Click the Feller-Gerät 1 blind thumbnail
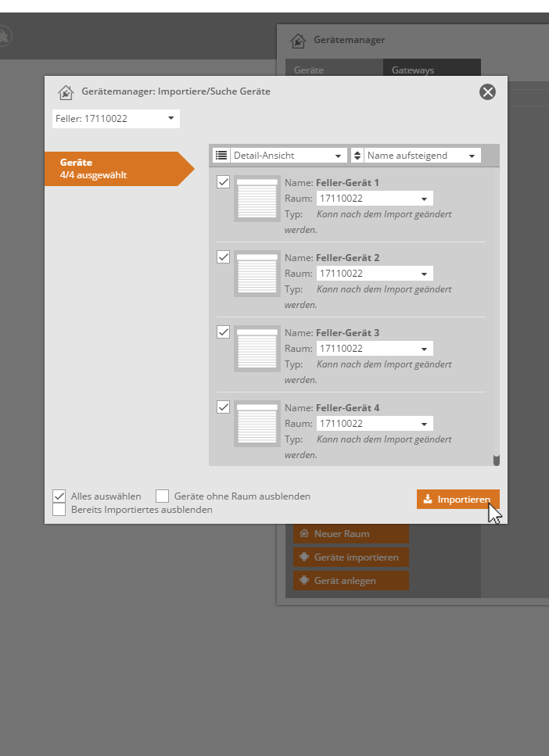Screen dimensions: 549x756 257,199
